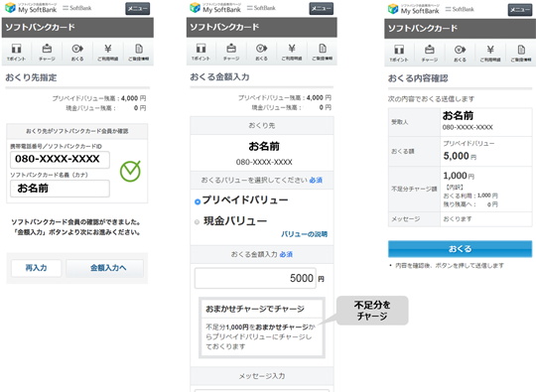Click the 次の内容でおくる送信します text
This screenshot has width=536, height=392.
point(431,99)
